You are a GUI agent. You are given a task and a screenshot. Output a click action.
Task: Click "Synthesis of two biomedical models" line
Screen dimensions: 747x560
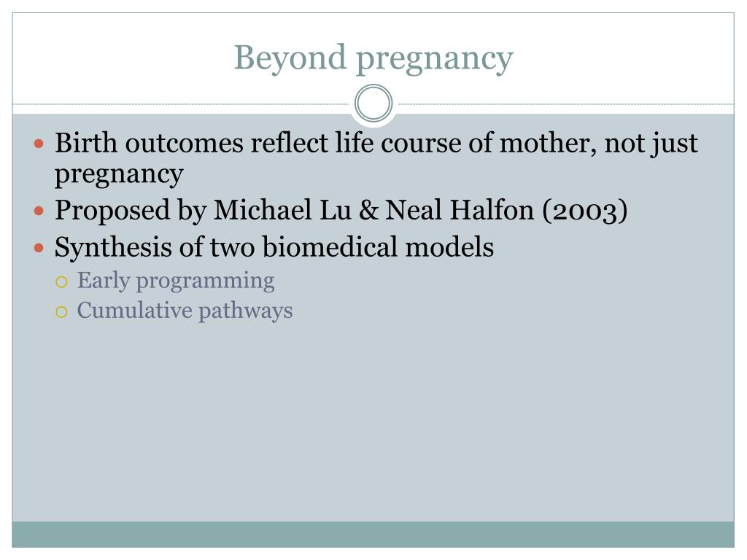pyautogui.click(x=274, y=247)
